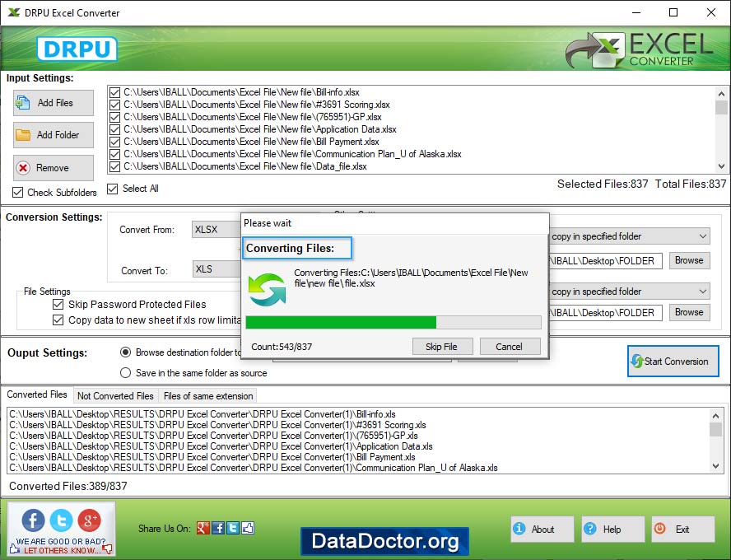Click the DRPU logo
The image size is (731, 560).
tap(77, 49)
